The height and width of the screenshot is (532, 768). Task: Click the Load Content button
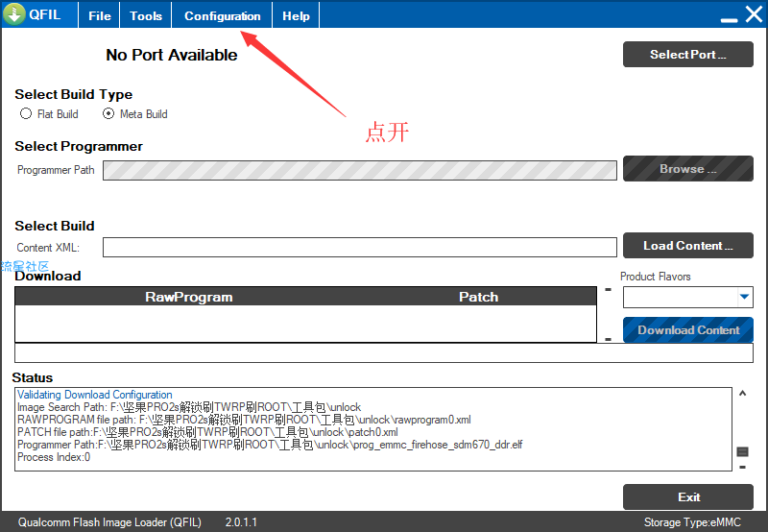click(x=687, y=246)
